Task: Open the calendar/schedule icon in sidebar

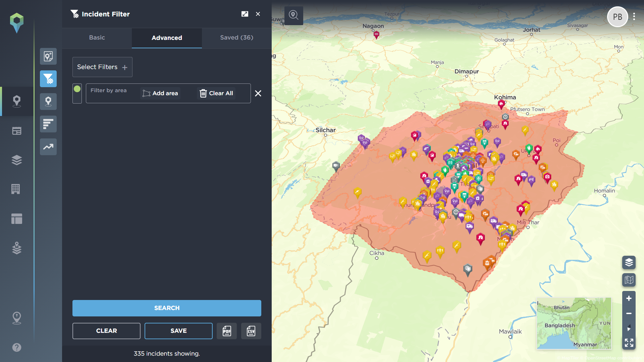Action: coord(16,131)
